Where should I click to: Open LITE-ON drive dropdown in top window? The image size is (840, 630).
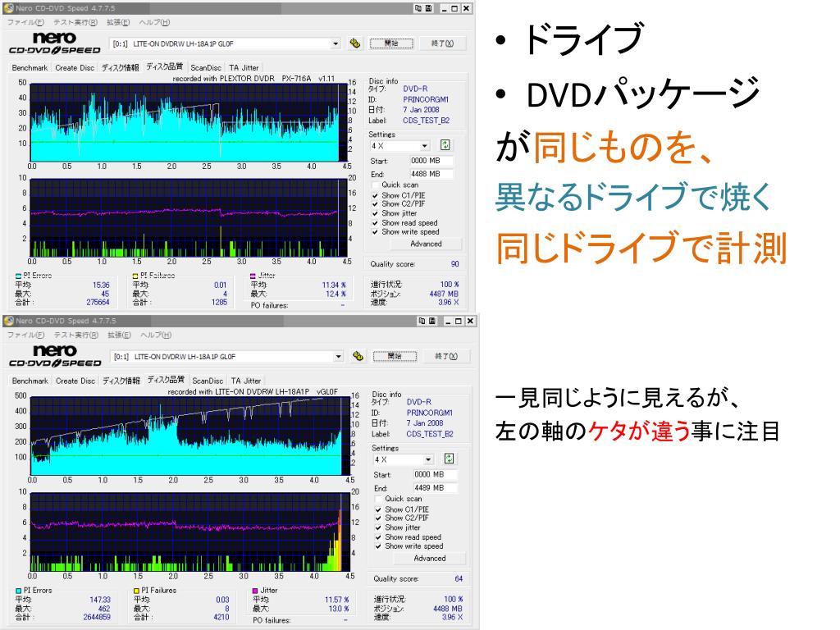pyautogui.click(x=336, y=43)
